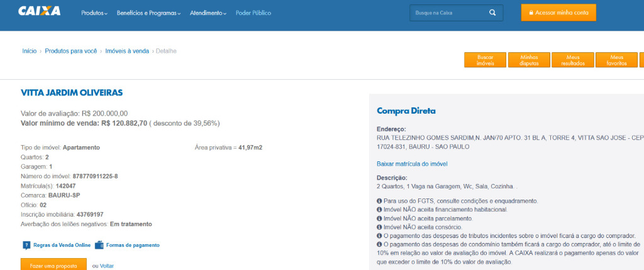Screen dimensions: 644x270
Task: Click Fazer uma proposta button
Action: (54, 264)
